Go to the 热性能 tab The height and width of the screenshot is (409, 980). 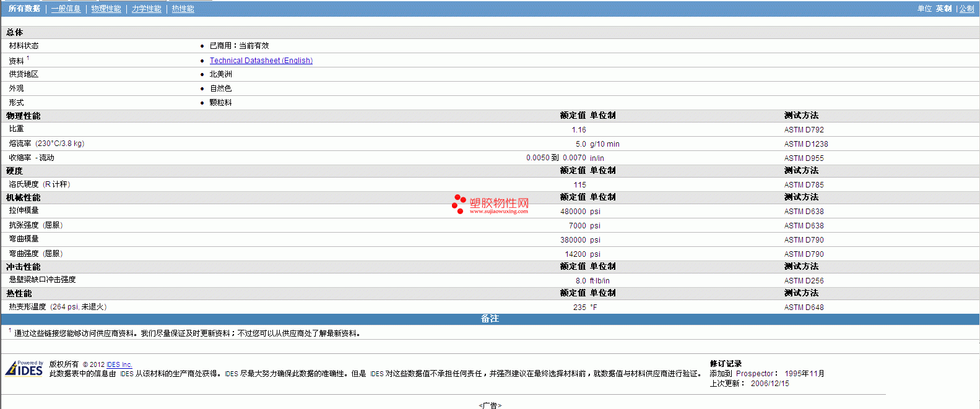click(x=183, y=9)
